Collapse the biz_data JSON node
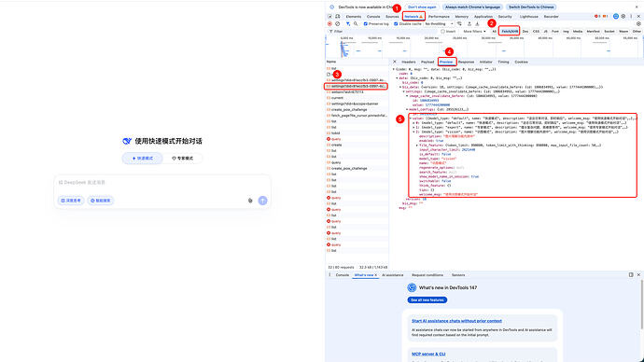This screenshot has width=644, height=362. coord(400,87)
